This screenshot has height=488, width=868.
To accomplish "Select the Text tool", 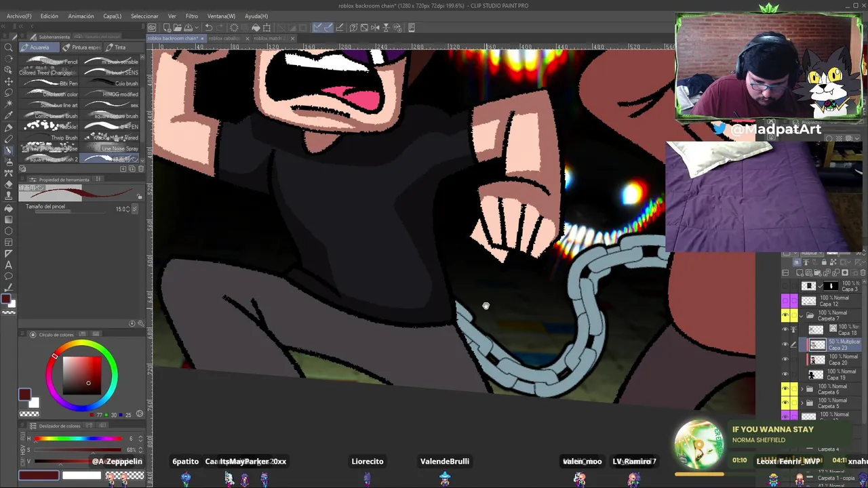I will (9, 266).
